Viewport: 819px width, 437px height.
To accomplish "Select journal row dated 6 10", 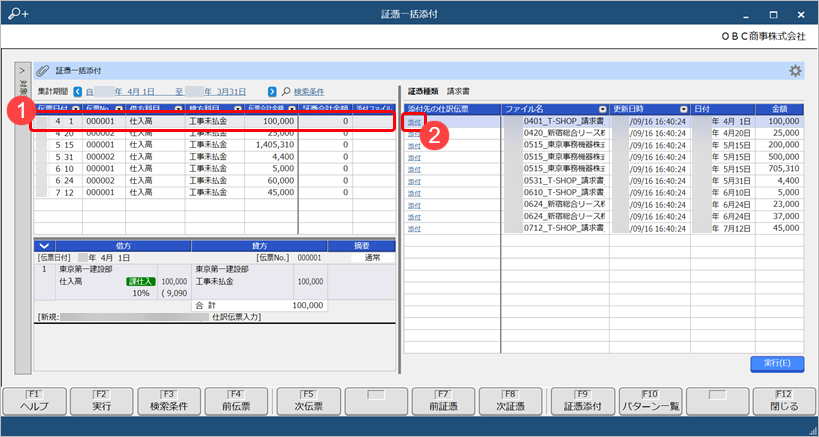I will pyautogui.click(x=215, y=169).
